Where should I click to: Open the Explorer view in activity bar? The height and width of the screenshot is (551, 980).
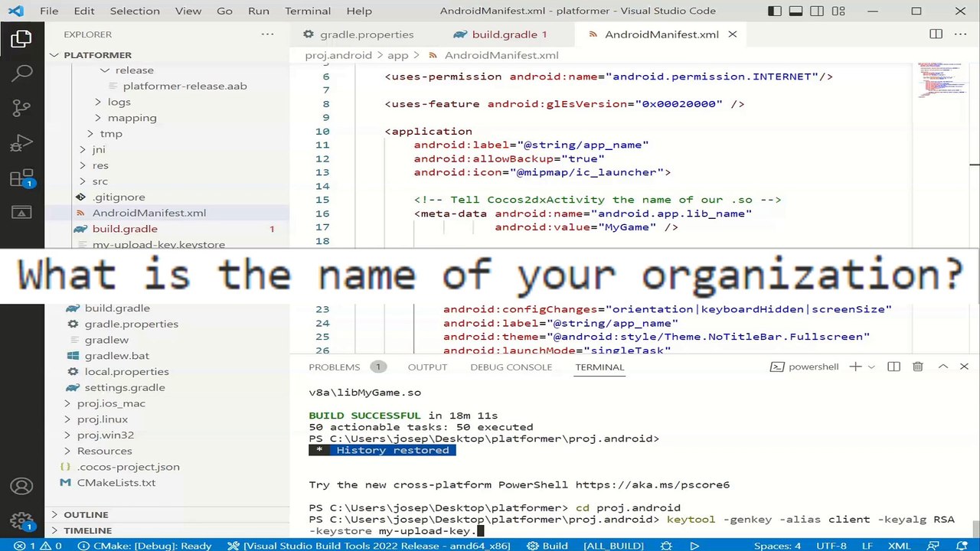tap(21, 38)
